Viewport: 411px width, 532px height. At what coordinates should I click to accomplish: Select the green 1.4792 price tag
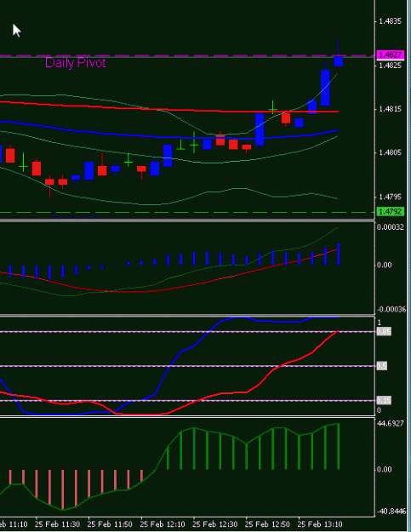[x=391, y=212]
